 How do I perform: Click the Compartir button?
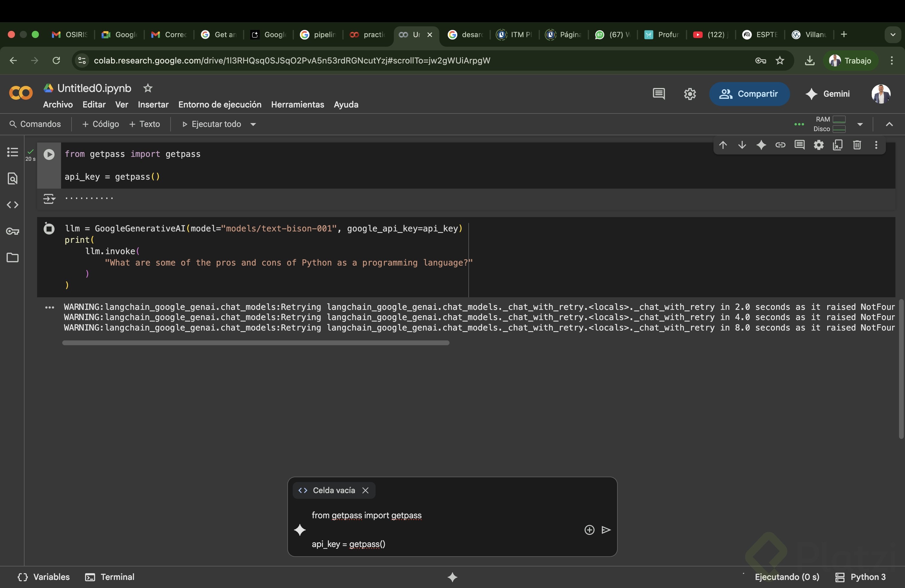coord(749,94)
